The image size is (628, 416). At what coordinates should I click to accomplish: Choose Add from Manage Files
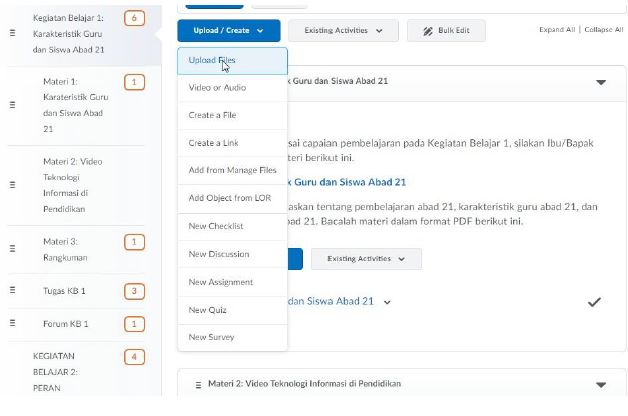232,170
